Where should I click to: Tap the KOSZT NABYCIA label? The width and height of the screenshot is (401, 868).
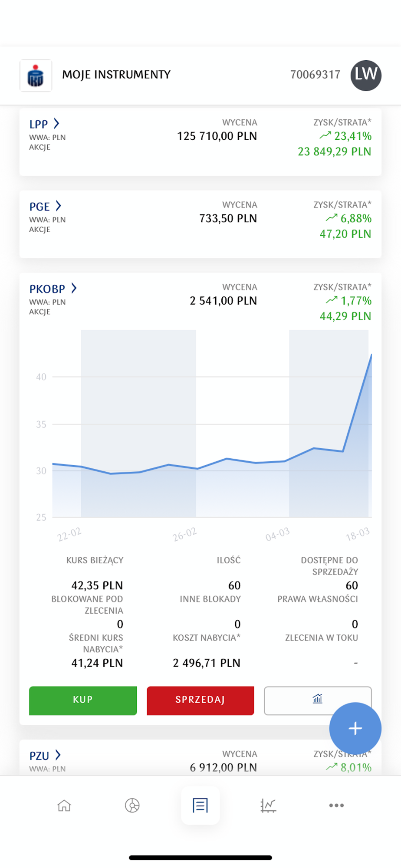pos(207,638)
